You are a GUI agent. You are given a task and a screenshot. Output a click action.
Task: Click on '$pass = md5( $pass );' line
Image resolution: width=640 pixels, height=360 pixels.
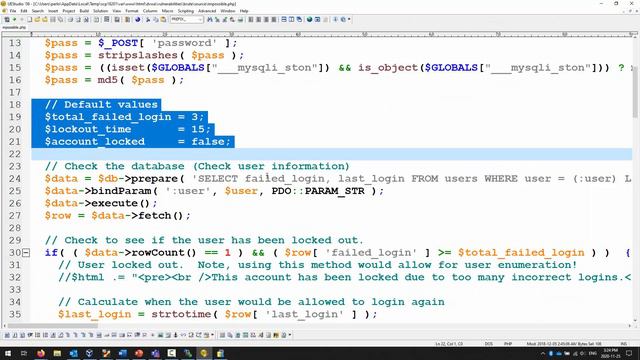point(114,80)
